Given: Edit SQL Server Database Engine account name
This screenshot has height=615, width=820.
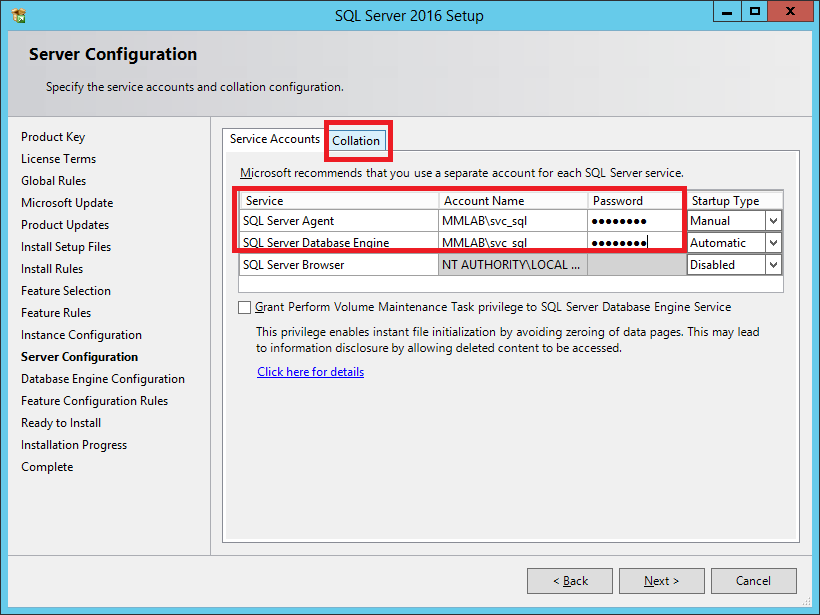Looking at the screenshot, I should [x=512, y=243].
